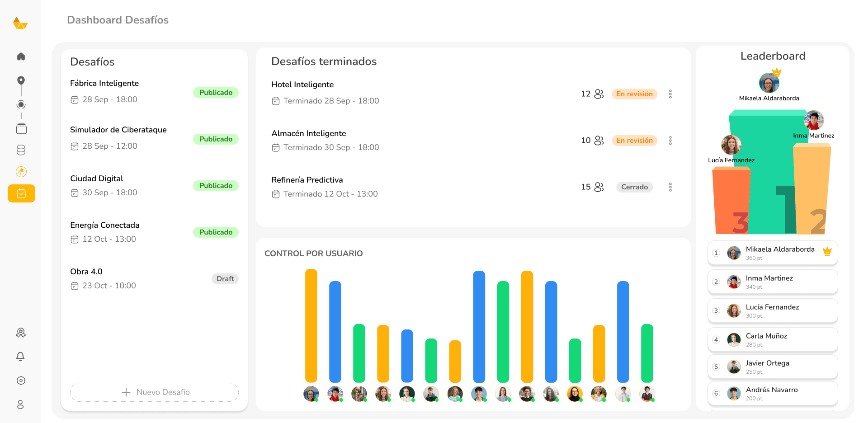Select Inma Martinez leaderboard row

(x=773, y=282)
